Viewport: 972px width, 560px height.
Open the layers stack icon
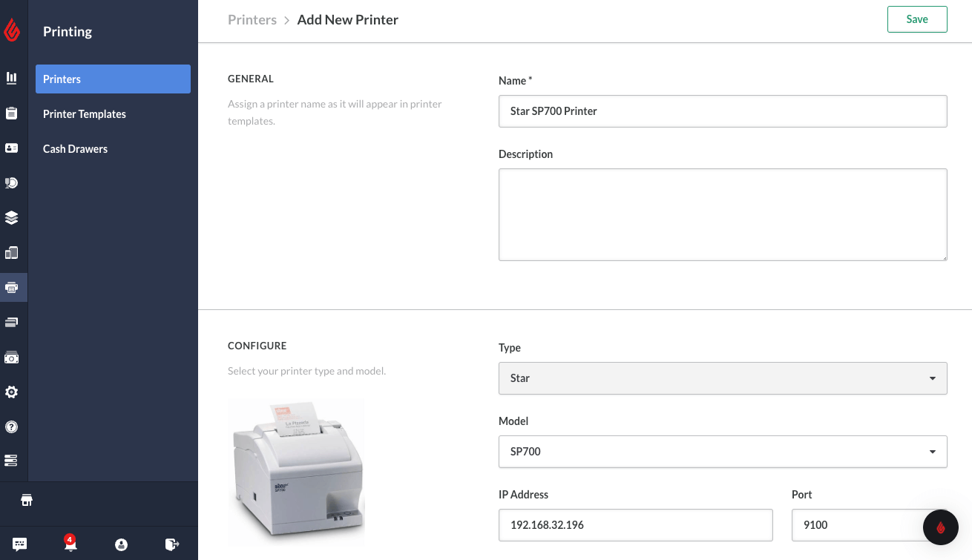pyautogui.click(x=12, y=218)
